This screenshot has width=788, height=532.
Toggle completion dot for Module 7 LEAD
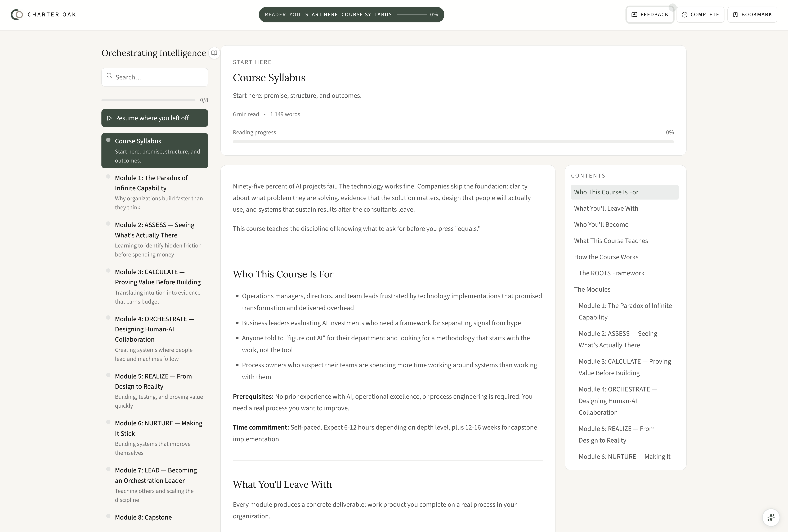[109, 469]
